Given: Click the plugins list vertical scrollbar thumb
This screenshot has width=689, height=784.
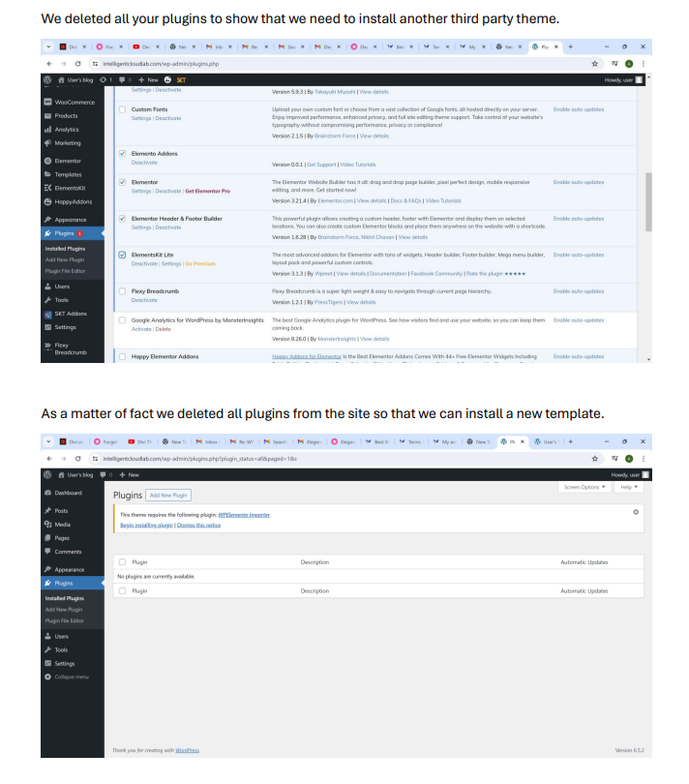Looking at the screenshot, I should click(648, 202).
